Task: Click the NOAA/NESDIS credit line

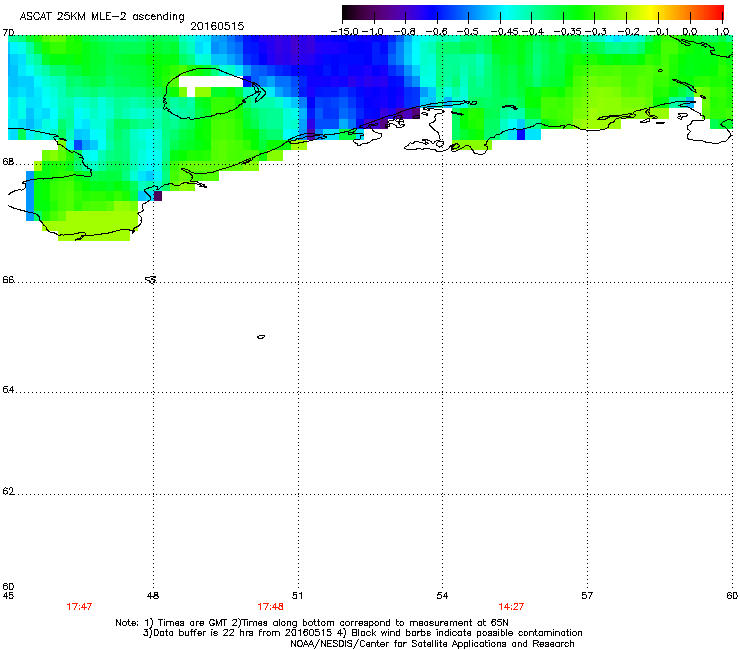Action: pyautogui.click(x=432, y=644)
